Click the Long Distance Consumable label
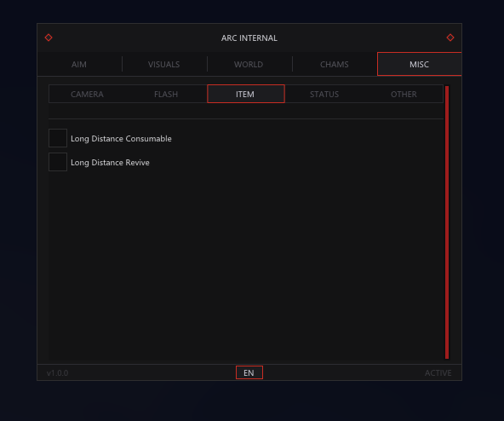504x421 pixels. [121, 139]
